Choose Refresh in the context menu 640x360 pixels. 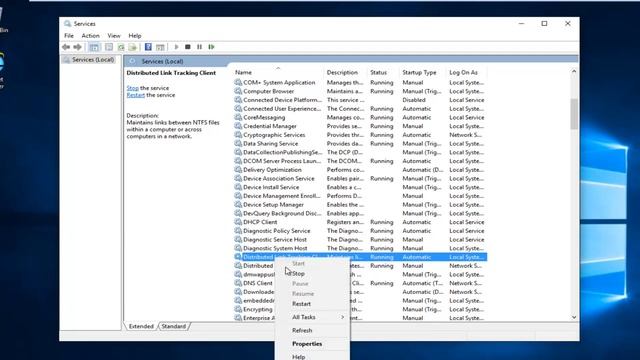click(313, 330)
